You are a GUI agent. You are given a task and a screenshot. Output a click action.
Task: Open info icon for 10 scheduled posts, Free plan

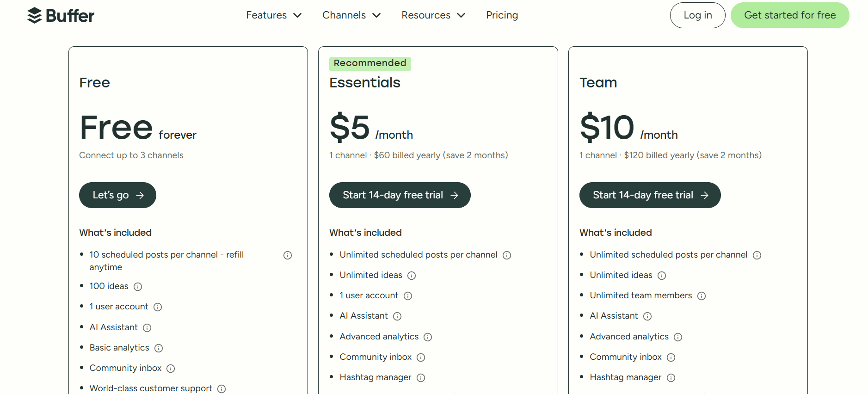[x=288, y=255]
